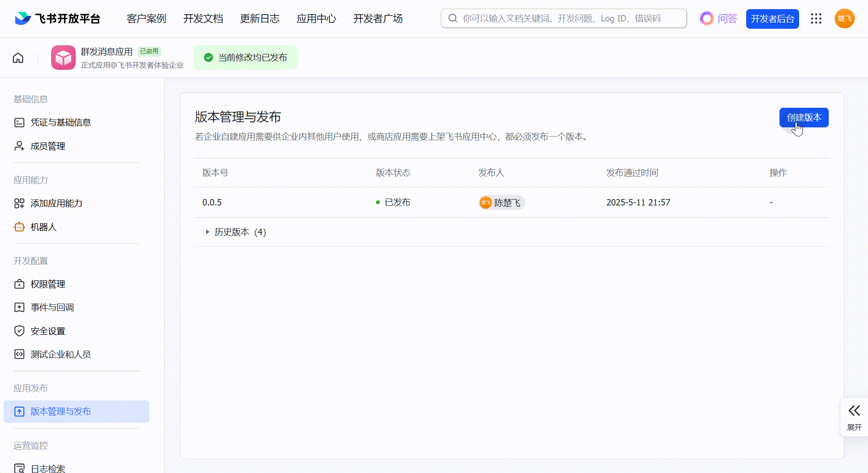Open the nine-dot apps grid icon
Viewport: 868px width, 473px height.
(816, 19)
